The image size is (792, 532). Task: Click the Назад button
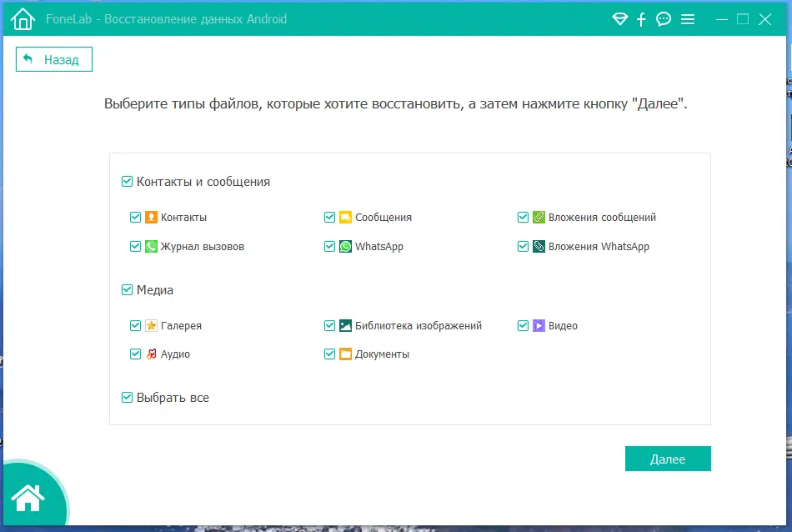53,59
